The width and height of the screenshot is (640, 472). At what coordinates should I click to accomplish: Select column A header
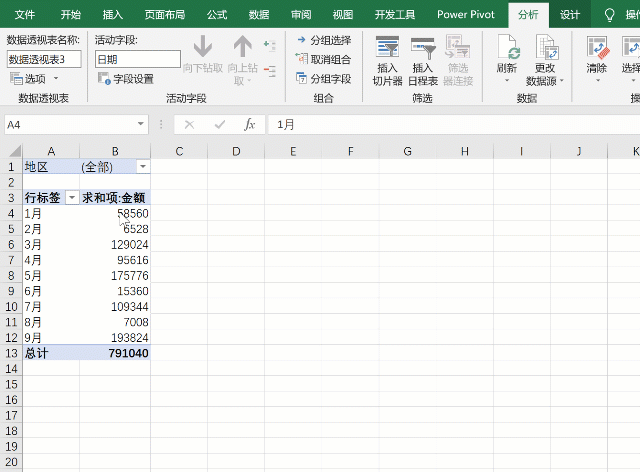51,151
